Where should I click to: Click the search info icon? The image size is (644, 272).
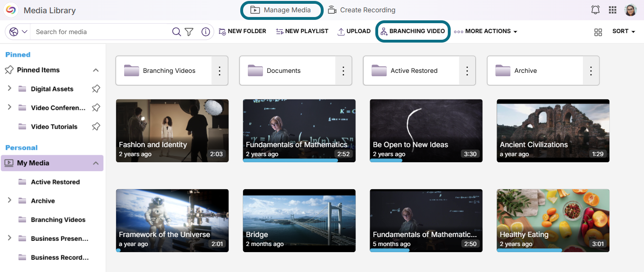coord(206,32)
